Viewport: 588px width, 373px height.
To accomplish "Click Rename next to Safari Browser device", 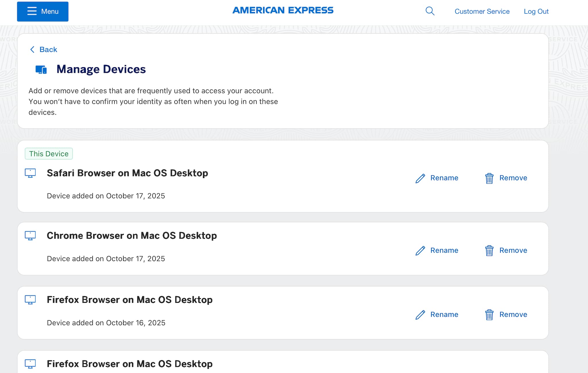I will 444,178.
